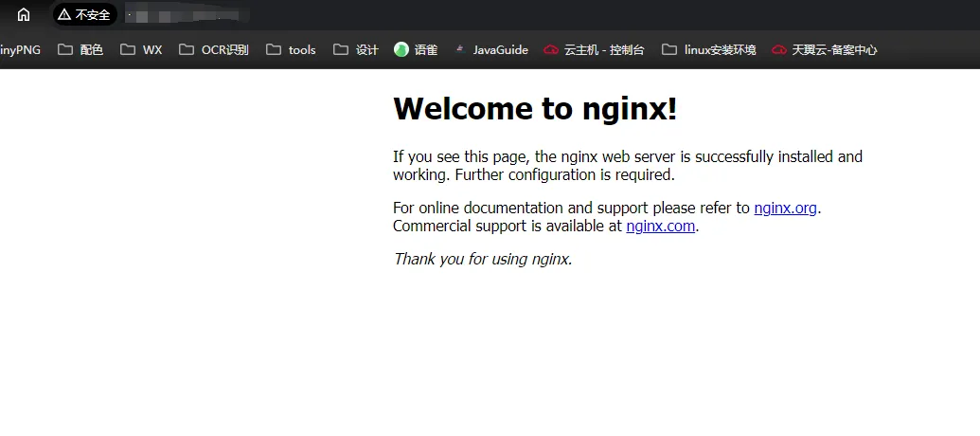The image size is (980, 436).
Task: Click the Welcome to nginx! heading
Action: (535, 108)
